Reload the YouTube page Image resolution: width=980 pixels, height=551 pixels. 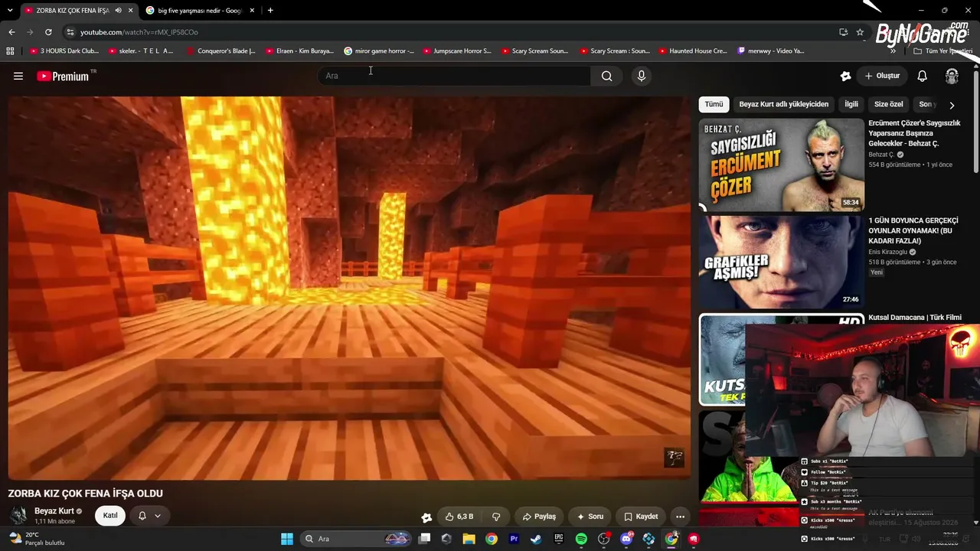[48, 32]
